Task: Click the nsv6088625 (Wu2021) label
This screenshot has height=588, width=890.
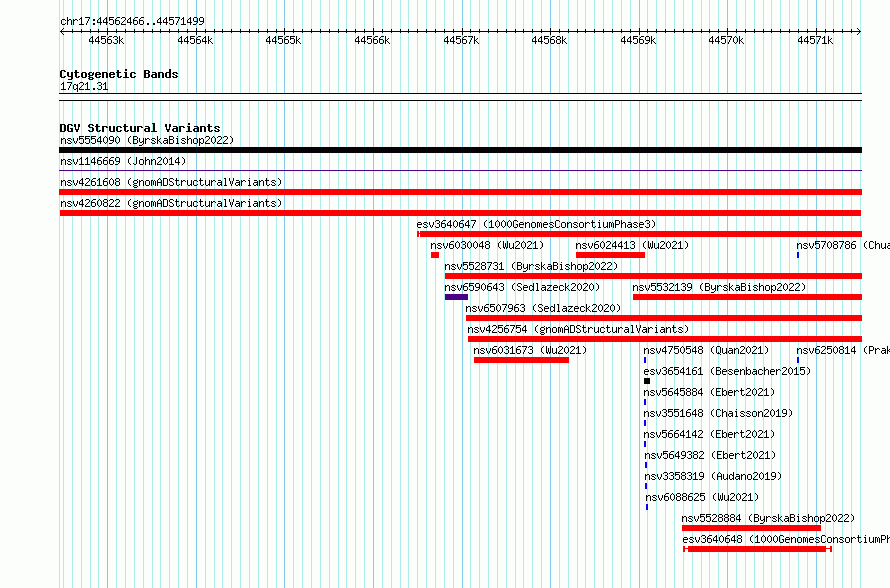Action: click(x=702, y=497)
